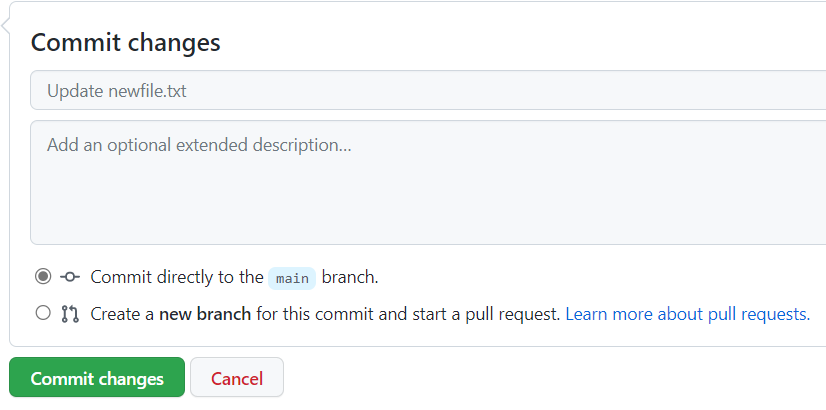Select the 'Commit directly to main' radio button

[43, 276]
